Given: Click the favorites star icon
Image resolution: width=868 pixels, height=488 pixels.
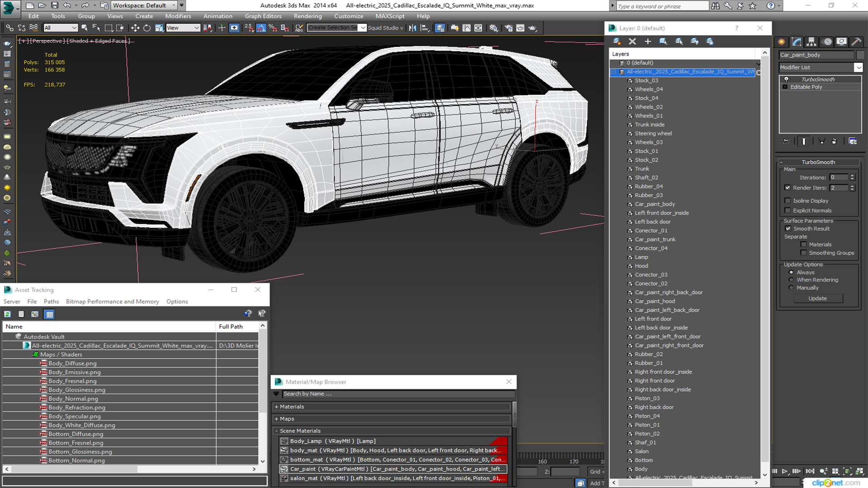Looking at the screenshot, I should click(x=753, y=6).
